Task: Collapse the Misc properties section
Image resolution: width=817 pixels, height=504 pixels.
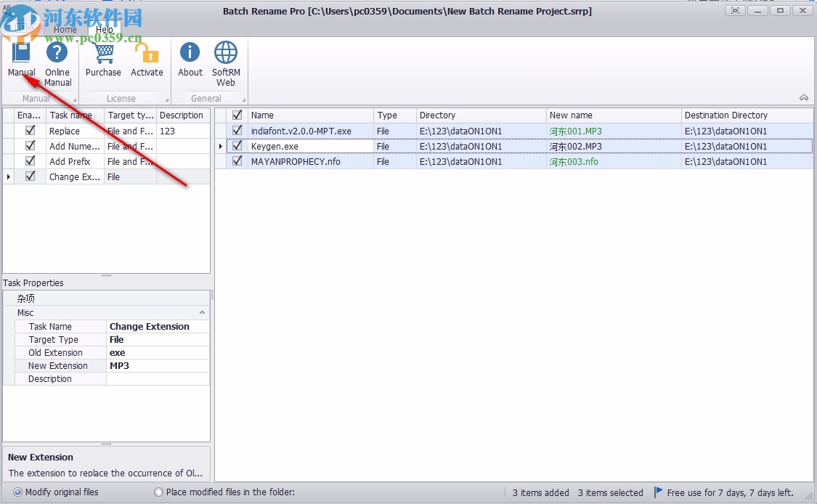Action: [x=202, y=312]
